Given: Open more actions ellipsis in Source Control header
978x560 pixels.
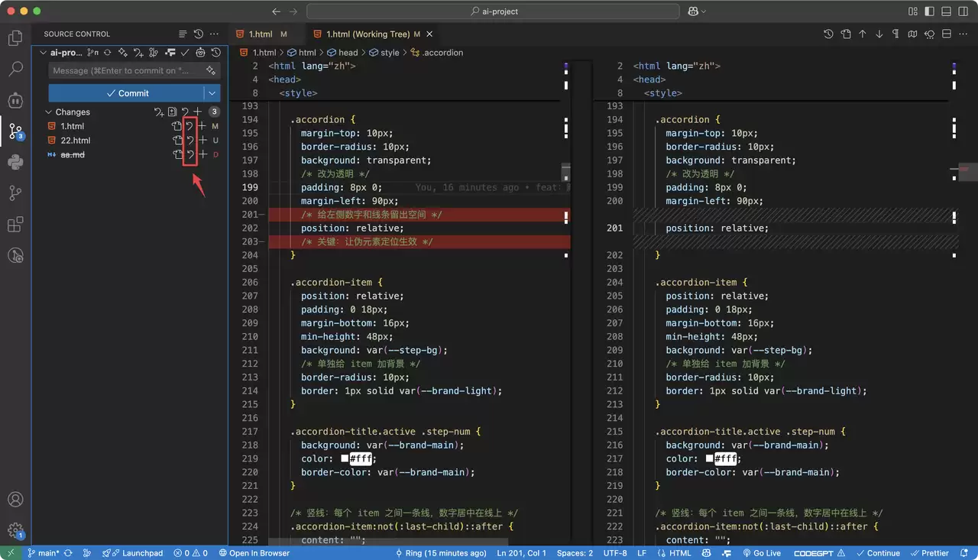Looking at the screenshot, I should [214, 34].
